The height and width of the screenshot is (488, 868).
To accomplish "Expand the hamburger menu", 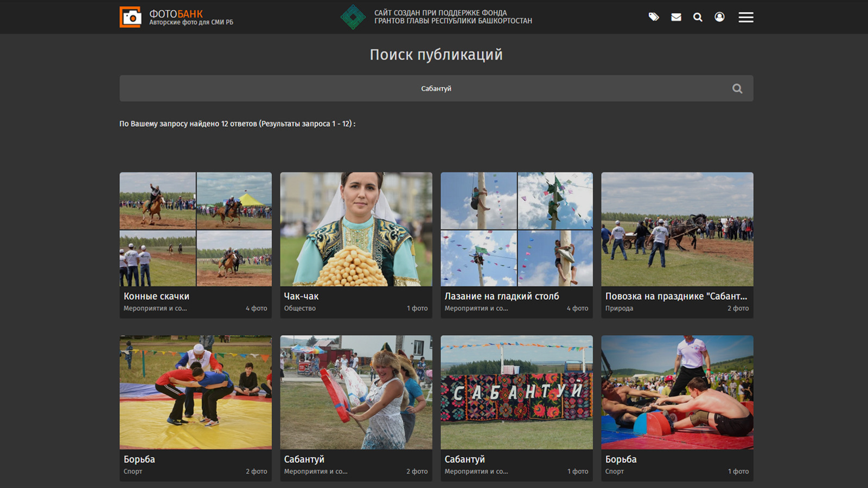I will coord(745,17).
